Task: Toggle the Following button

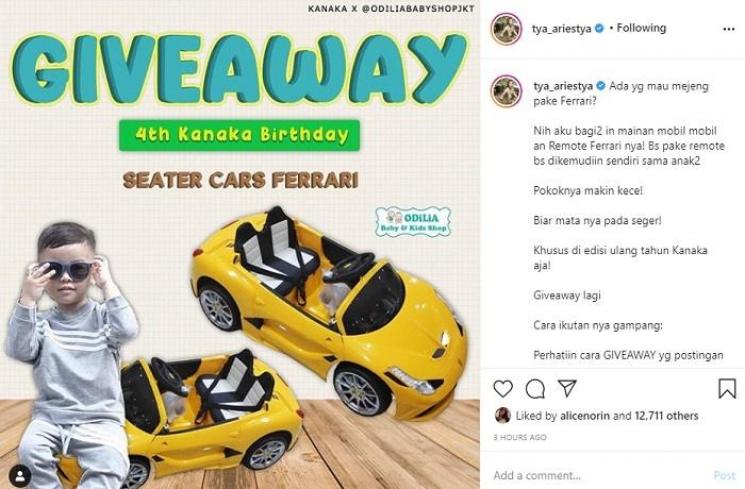Action: (641, 28)
